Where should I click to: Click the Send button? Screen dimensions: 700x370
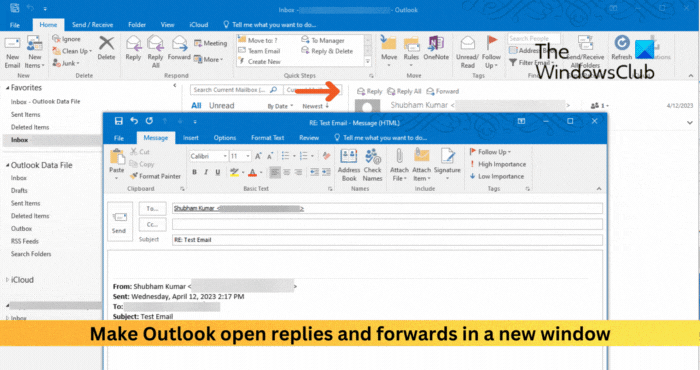pyautogui.click(x=120, y=221)
